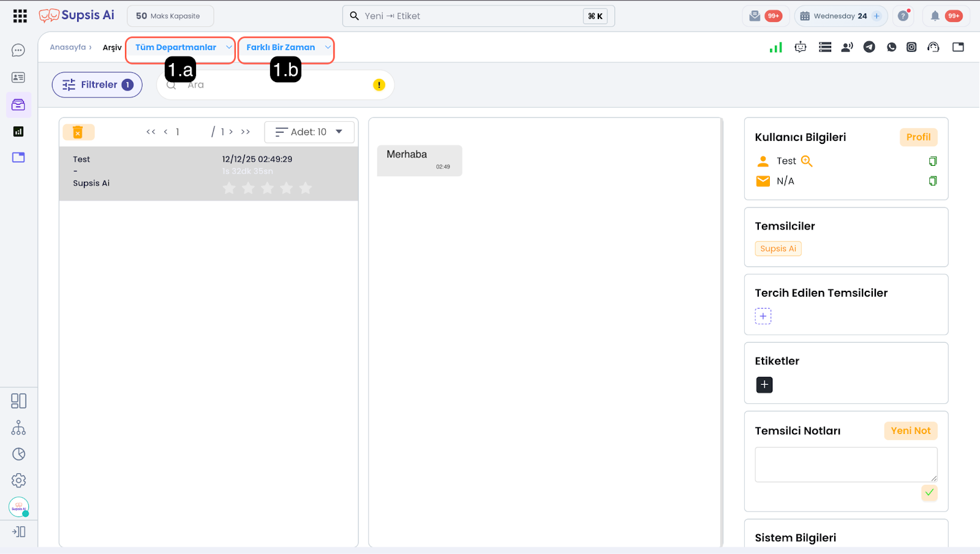Open the Filtreler filter button
Viewport: 980px width, 554px height.
(97, 85)
